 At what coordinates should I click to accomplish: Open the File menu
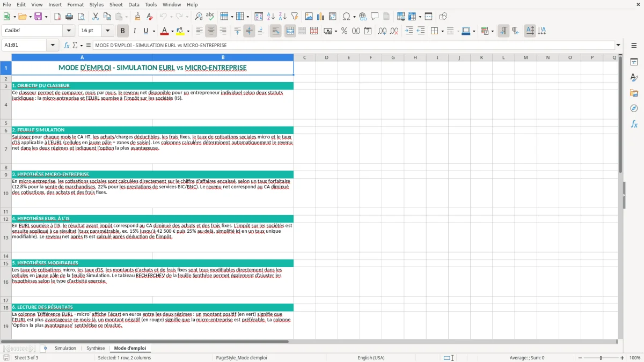pos(6,4)
